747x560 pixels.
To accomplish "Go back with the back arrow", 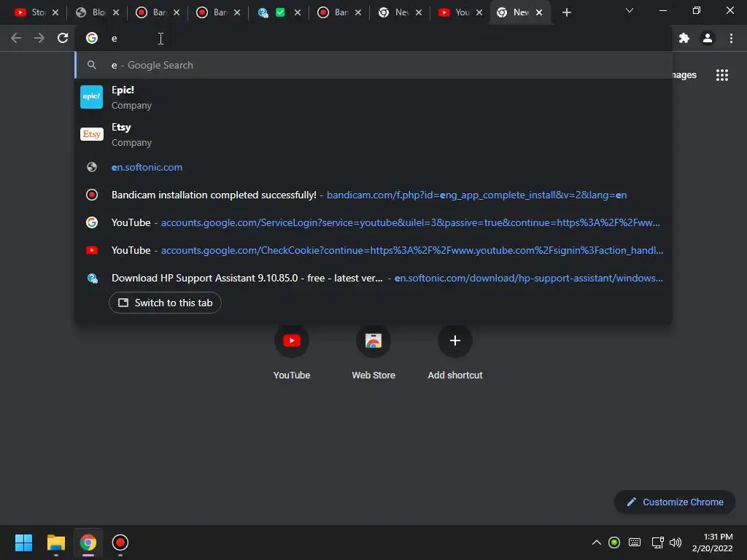I will point(16,38).
